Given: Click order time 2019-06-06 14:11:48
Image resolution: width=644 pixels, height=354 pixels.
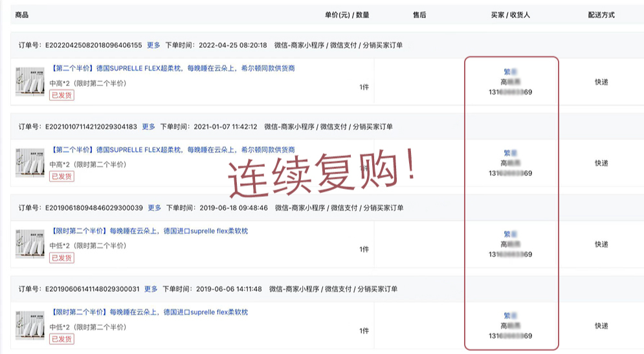Looking at the screenshot, I should 228,289.
